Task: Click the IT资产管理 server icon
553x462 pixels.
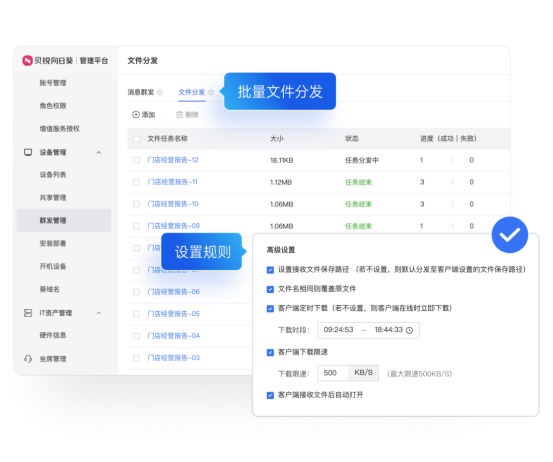Action: tap(28, 313)
